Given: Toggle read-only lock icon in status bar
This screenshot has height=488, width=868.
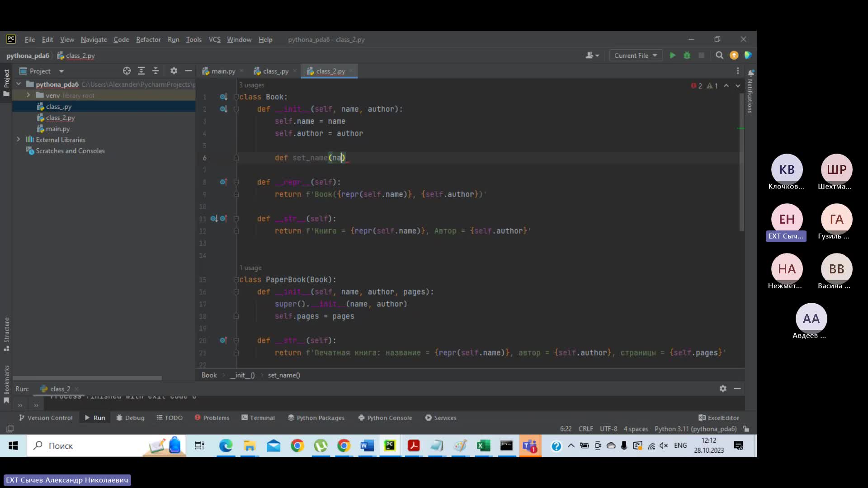Looking at the screenshot, I should point(746,429).
